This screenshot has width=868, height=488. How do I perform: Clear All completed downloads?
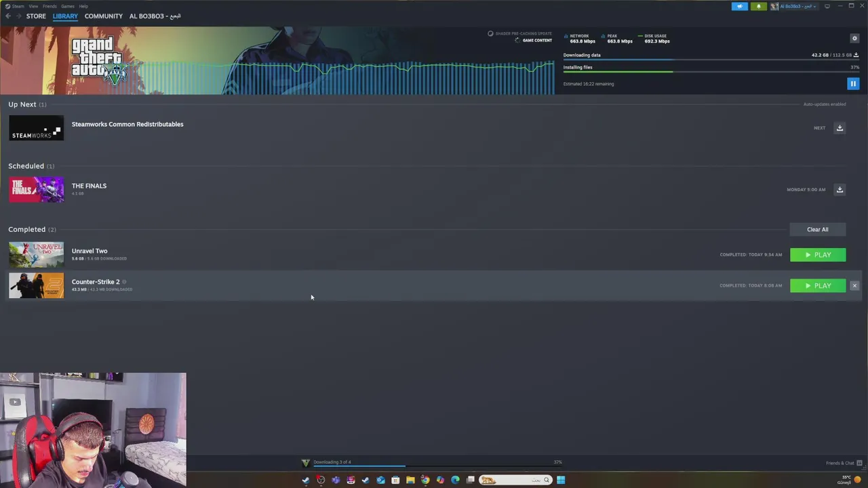[x=817, y=229]
